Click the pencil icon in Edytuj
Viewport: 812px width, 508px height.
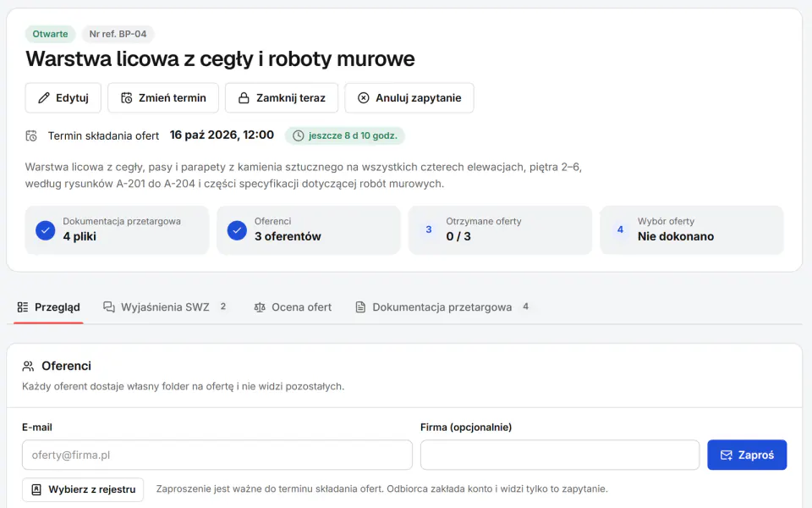point(44,98)
